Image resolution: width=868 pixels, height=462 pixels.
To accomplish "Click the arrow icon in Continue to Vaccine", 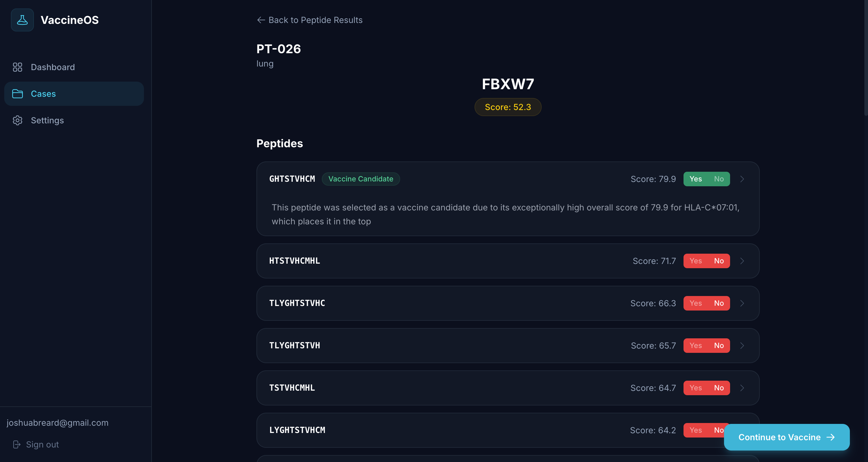I will pyautogui.click(x=830, y=437).
